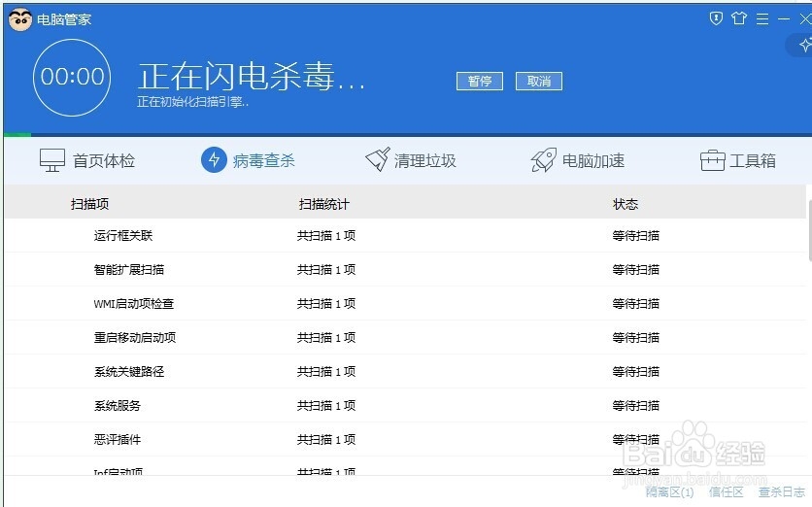Select the WMI启动项检查 scan item
The height and width of the screenshot is (507, 812).
coord(134,304)
